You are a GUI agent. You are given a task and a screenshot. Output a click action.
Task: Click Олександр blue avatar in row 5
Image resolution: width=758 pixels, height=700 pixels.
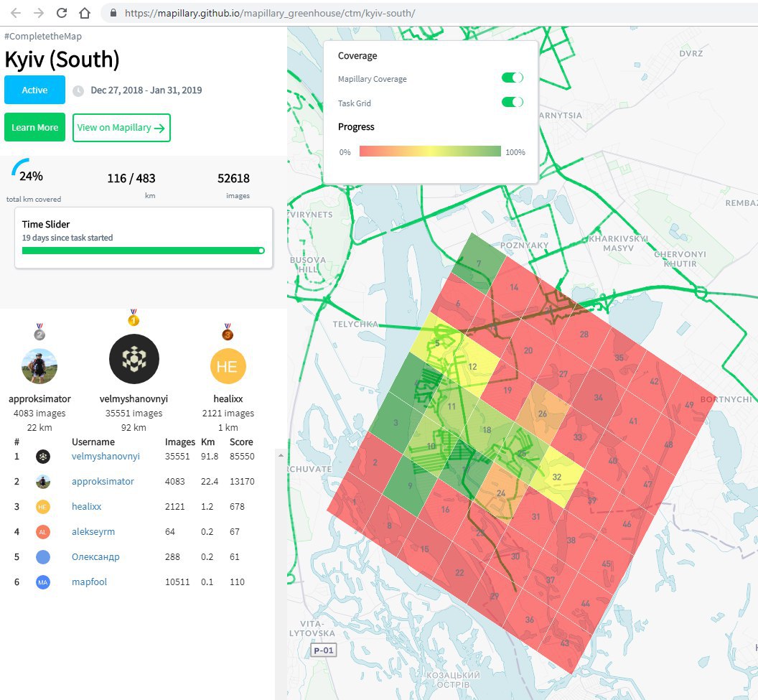point(43,557)
